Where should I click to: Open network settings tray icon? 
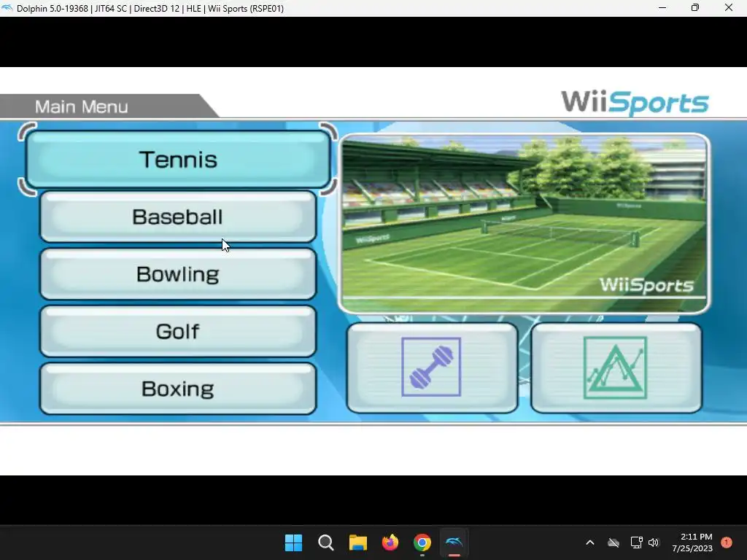tap(636, 542)
